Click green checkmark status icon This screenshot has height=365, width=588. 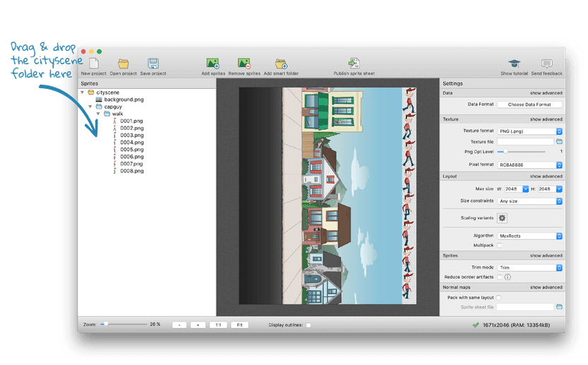pyautogui.click(x=476, y=325)
